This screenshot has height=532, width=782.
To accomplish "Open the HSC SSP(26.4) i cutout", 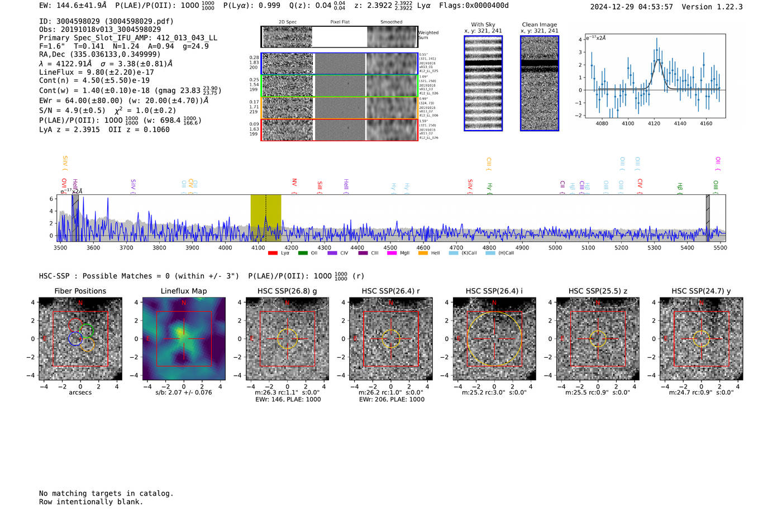I will click(x=494, y=339).
